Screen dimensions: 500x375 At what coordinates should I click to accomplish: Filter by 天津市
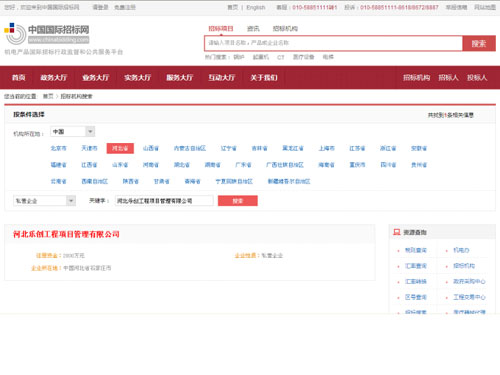tap(89, 148)
